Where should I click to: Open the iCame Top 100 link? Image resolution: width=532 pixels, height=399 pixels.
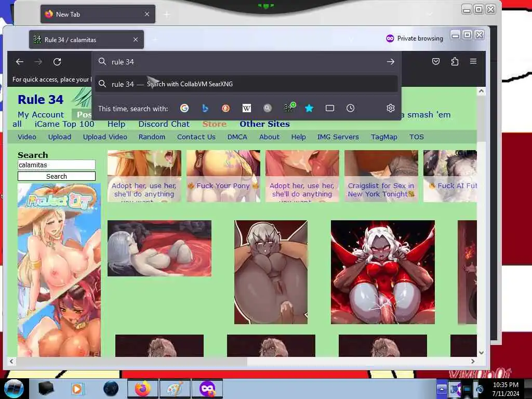(64, 124)
